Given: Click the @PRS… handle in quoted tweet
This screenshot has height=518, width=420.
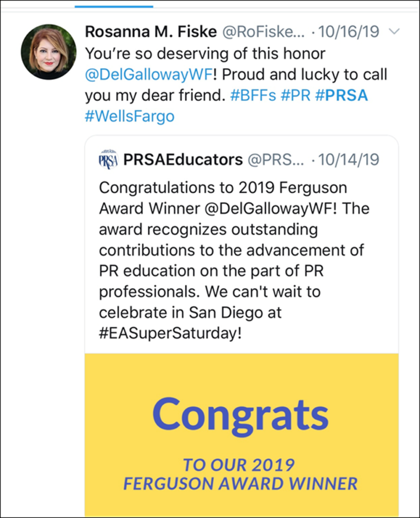Looking at the screenshot, I should coord(276,160).
